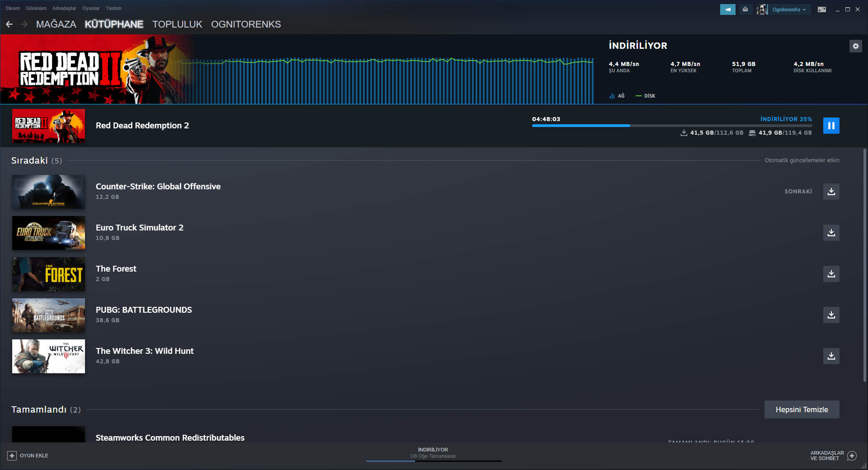The width and height of the screenshot is (868, 470).
Task: Click the 4,2 MB/sn DİSK KULLANIMI value
Action: tap(809, 64)
